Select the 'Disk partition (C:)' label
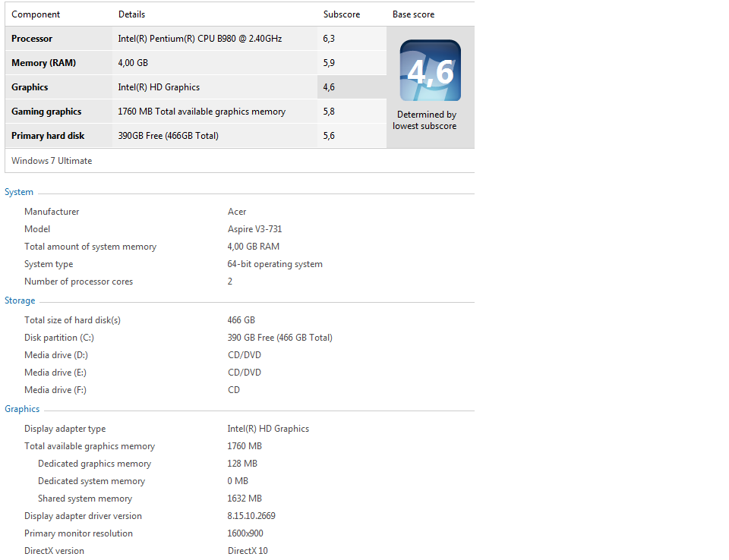The width and height of the screenshot is (729, 560). pyautogui.click(x=59, y=338)
